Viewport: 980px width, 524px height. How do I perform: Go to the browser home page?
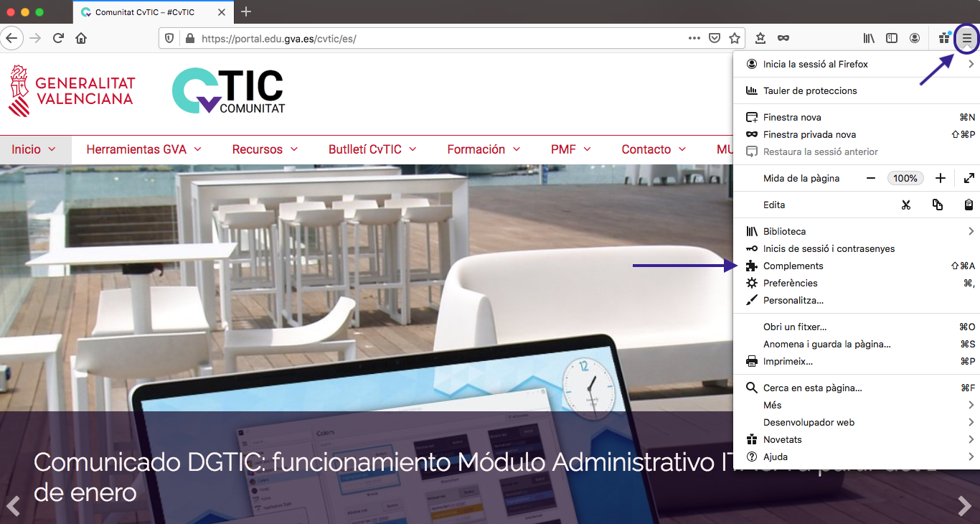(x=81, y=38)
